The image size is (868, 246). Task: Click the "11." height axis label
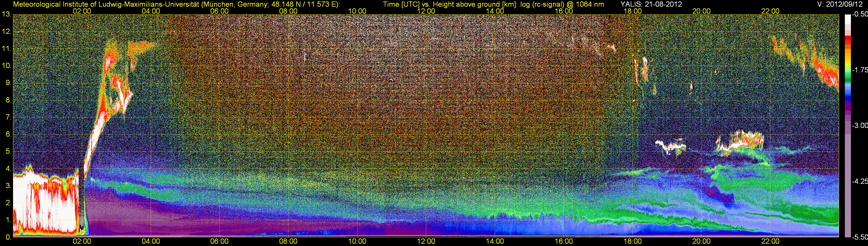[6, 49]
